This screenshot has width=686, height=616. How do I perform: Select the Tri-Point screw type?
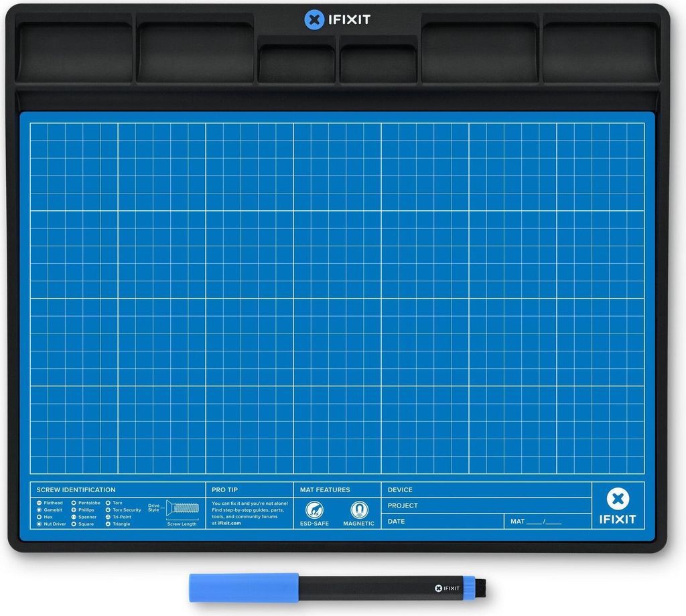click(108, 517)
